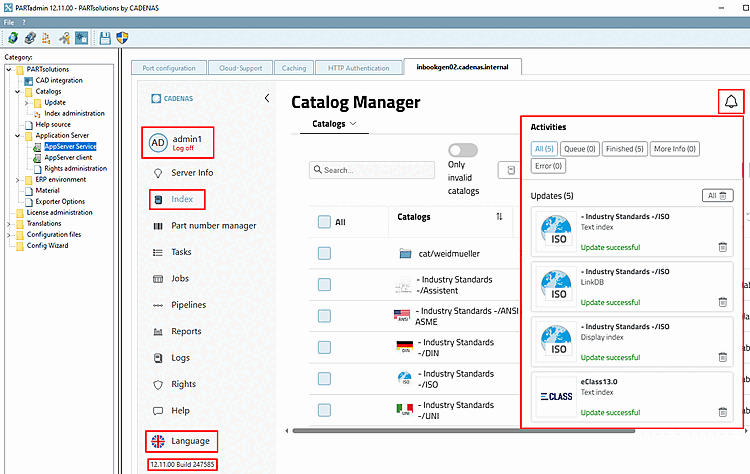Check the cat/weidmueller checkbox
Image resolution: width=750 pixels, height=474 pixels.
point(324,253)
